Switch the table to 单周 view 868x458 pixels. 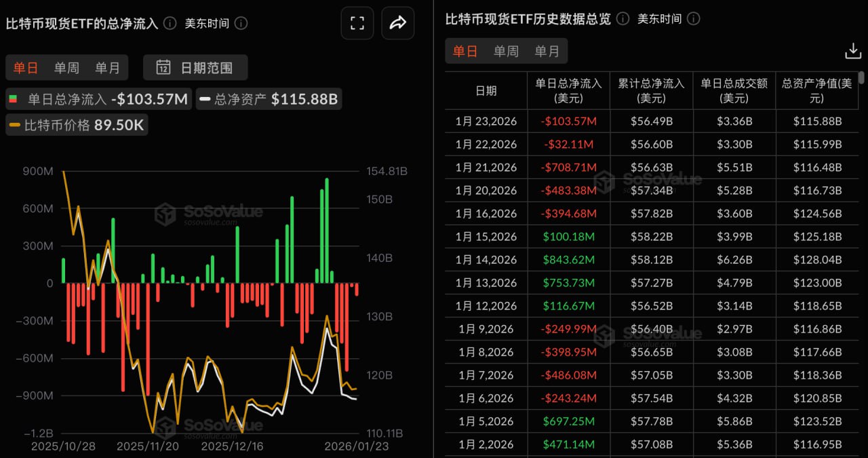(506, 50)
